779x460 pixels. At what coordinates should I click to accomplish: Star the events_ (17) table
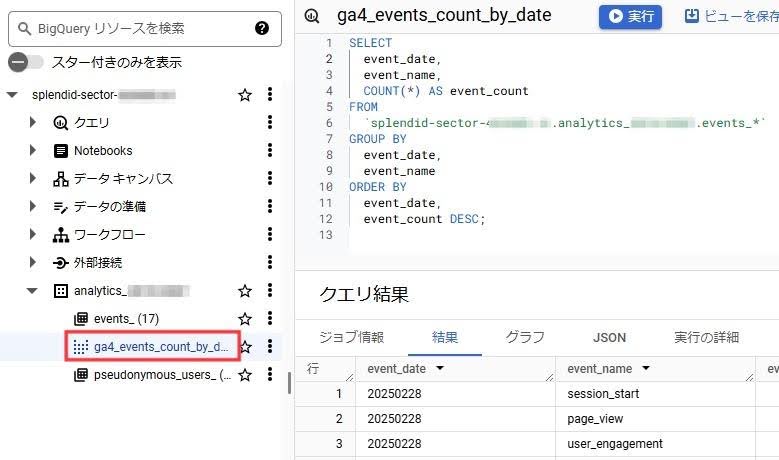point(244,318)
